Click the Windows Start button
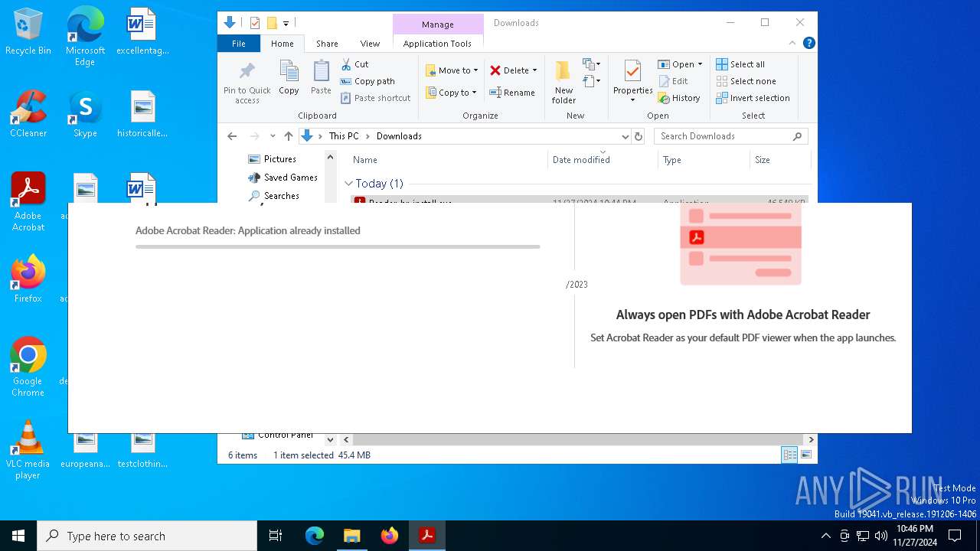Viewport: 980px width, 551px height. (18, 536)
